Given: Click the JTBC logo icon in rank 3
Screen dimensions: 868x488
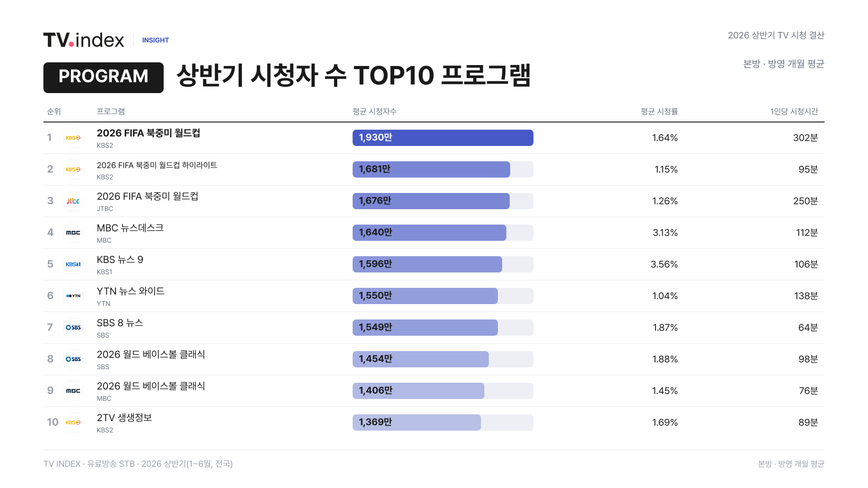Looking at the screenshot, I should pos(73,201).
